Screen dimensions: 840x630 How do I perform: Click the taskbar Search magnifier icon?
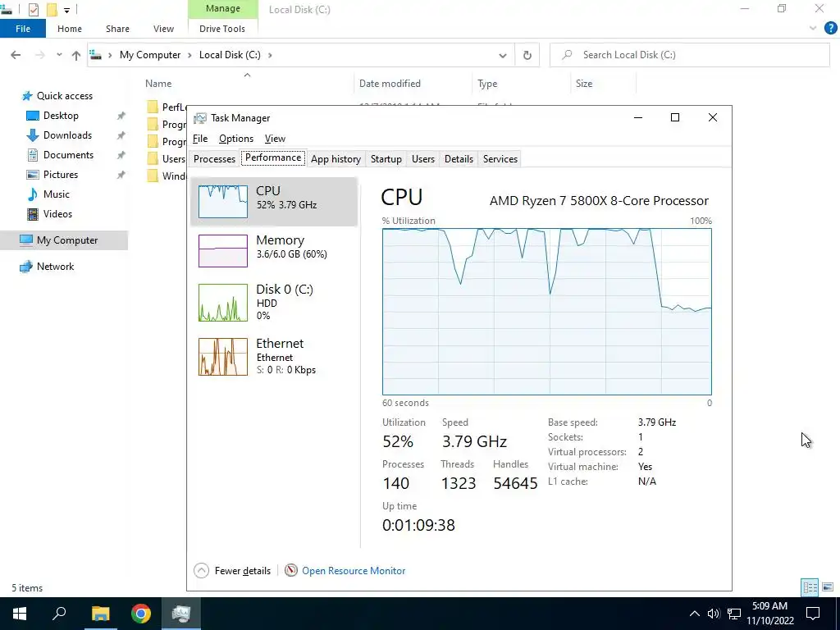[x=59, y=613]
